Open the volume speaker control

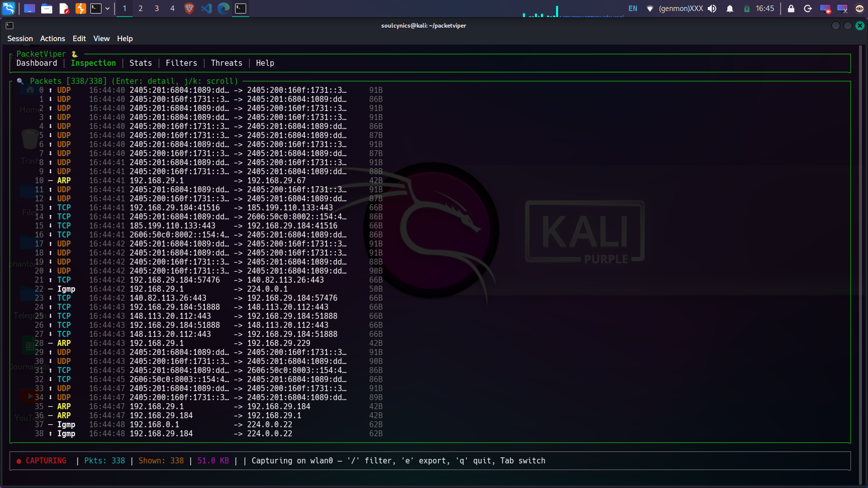712,9
